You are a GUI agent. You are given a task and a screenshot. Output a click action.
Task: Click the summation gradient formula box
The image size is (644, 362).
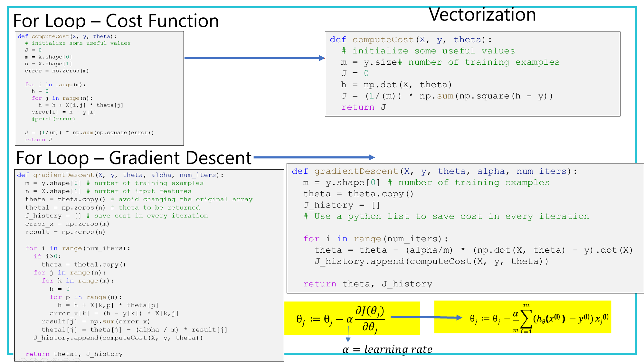(523, 317)
